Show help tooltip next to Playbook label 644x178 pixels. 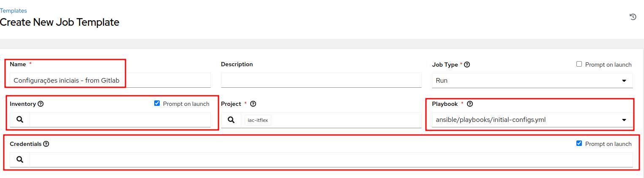click(469, 104)
